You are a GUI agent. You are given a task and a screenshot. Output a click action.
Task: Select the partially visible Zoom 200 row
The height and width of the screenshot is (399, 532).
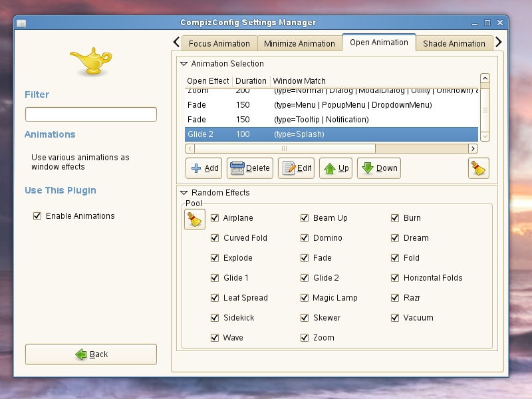pyautogui.click(x=331, y=92)
